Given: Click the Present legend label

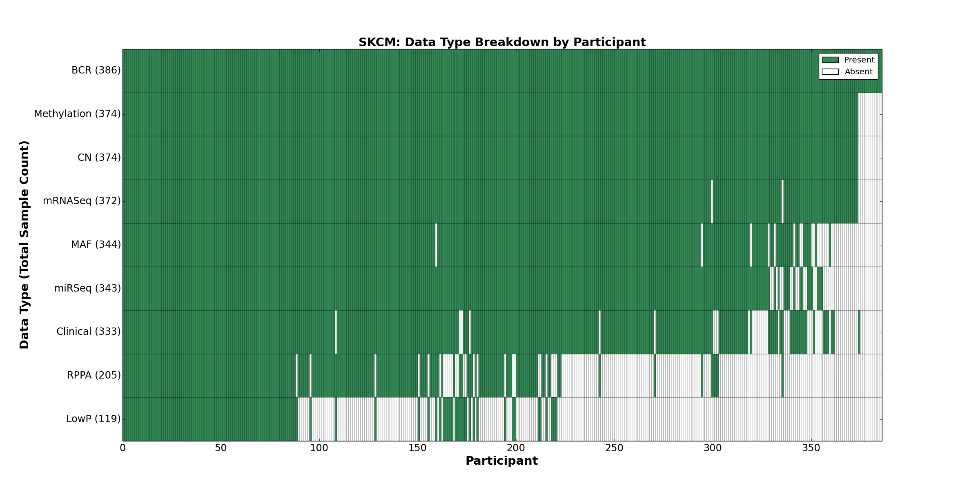Looking at the screenshot, I should point(859,60).
